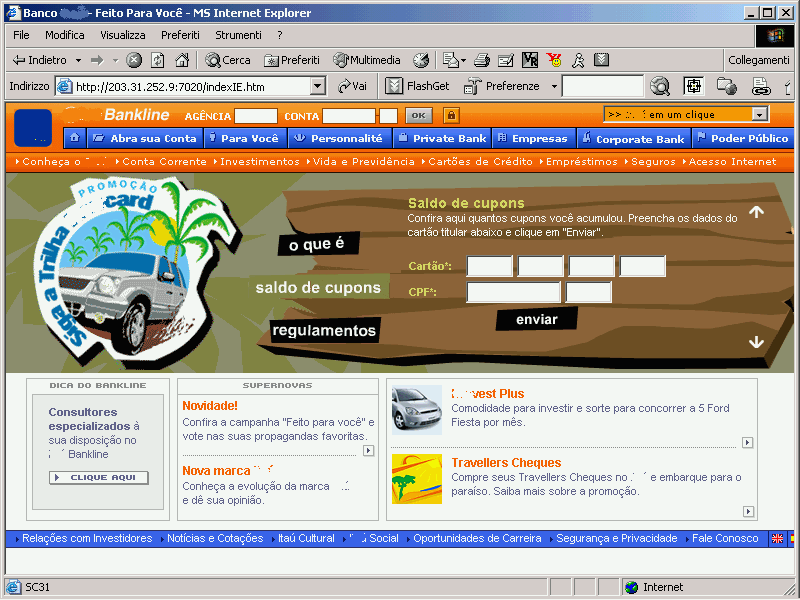The height and width of the screenshot is (600, 800).
Task: Open the Cartões de Crédito link
Action: tap(480, 162)
